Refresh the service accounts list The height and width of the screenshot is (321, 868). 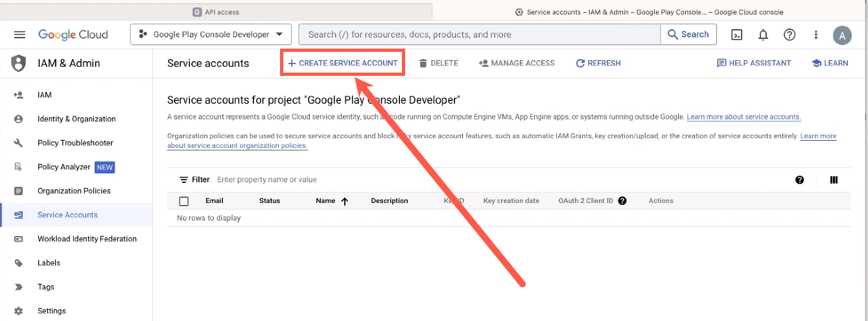point(598,63)
